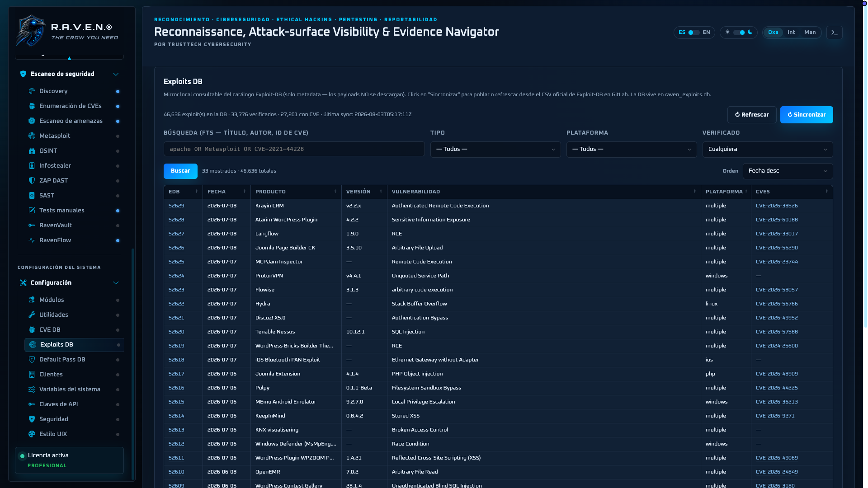Viewport: 868px width, 488px height.
Task: Click the page vertical scrollbar on right edge
Action: [x=865, y=167]
